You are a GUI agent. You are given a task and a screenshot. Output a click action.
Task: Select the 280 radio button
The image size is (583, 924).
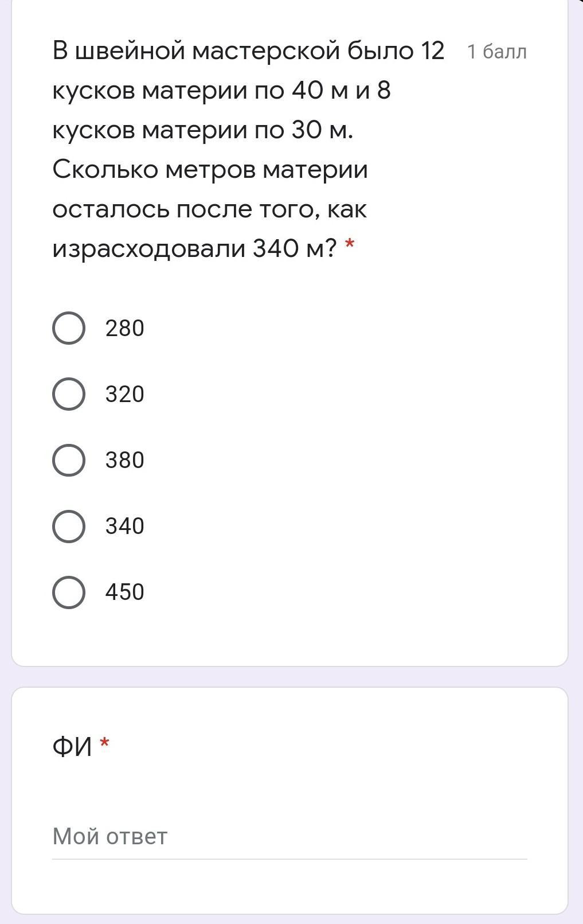click(69, 328)
